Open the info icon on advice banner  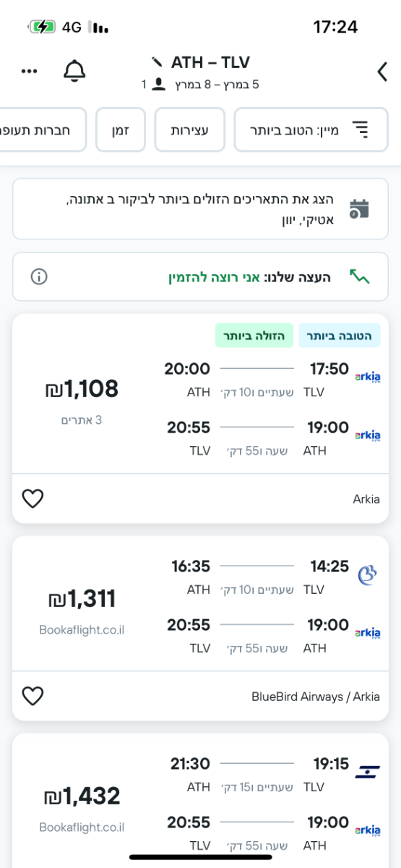click(39, 276)
